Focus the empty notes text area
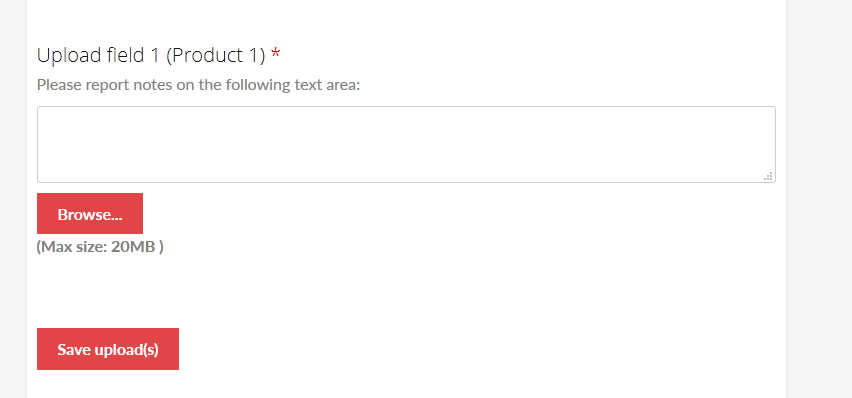Image resolution: width=852 pixels, height=398 pixels. coord(406,145)
